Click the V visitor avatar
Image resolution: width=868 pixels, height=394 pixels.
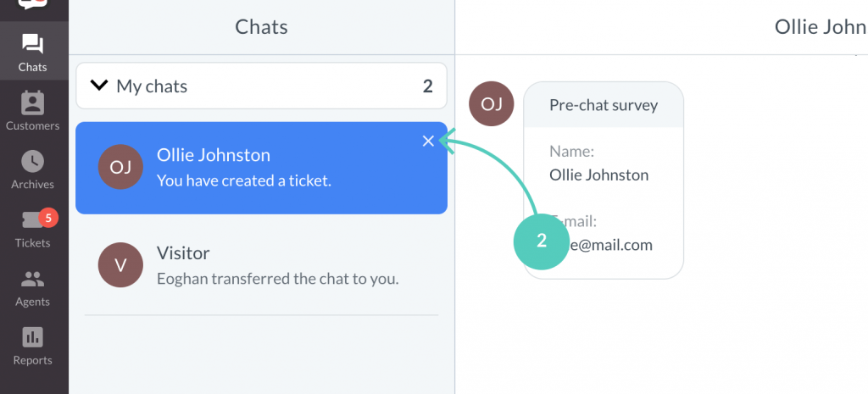coord(120,265)
